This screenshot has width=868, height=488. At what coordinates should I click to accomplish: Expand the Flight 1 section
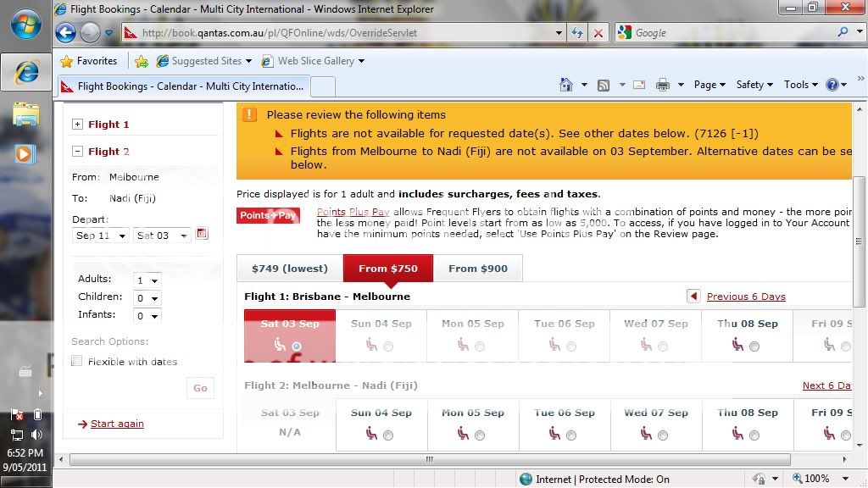pyautogui.click(x=77, y=125)
